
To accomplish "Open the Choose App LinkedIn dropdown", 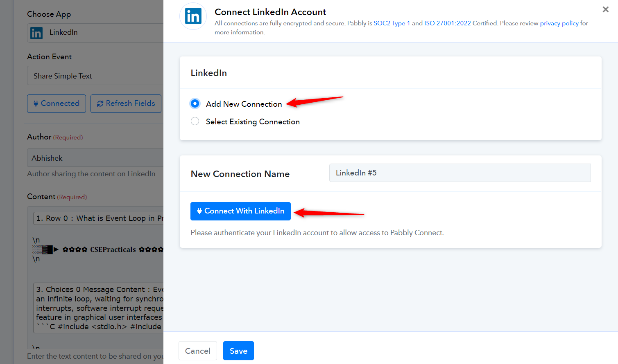I will click(95, 33).
